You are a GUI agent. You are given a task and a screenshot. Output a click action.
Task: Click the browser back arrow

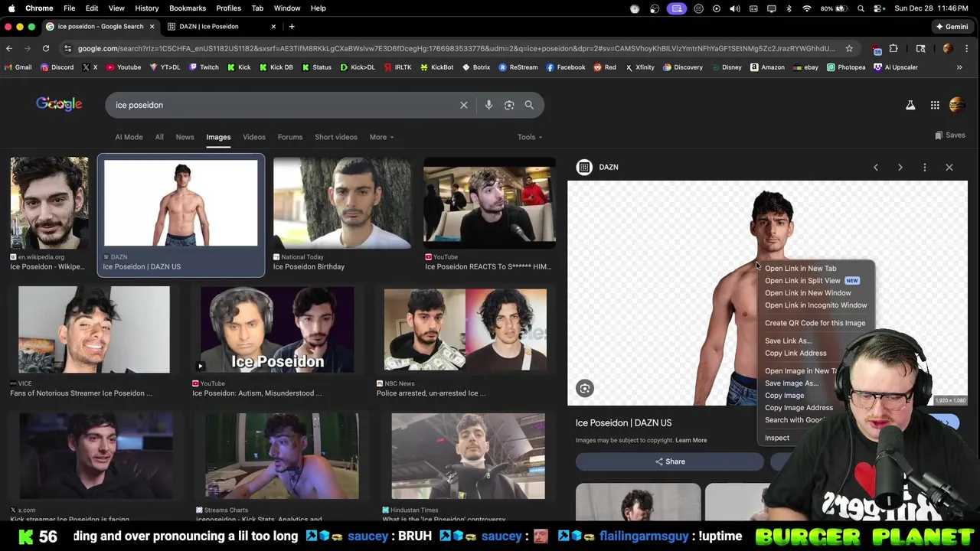(9, 48)
